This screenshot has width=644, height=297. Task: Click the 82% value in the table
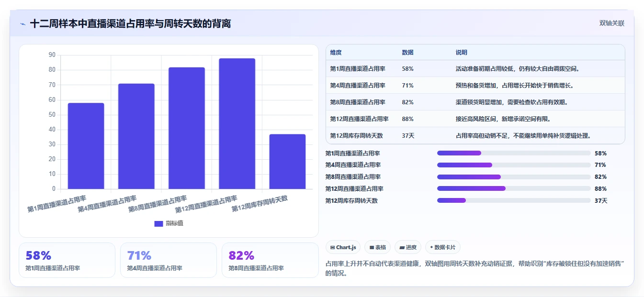tap(407, 102)
